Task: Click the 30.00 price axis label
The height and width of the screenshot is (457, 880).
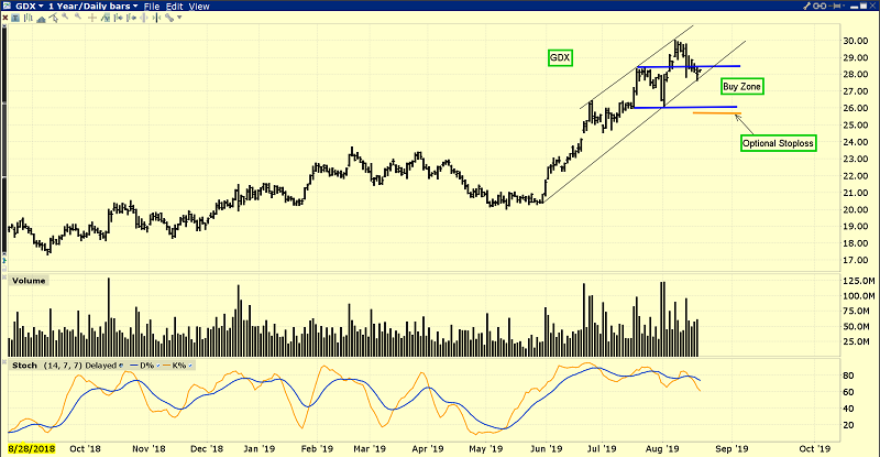Action: point(856,41)
